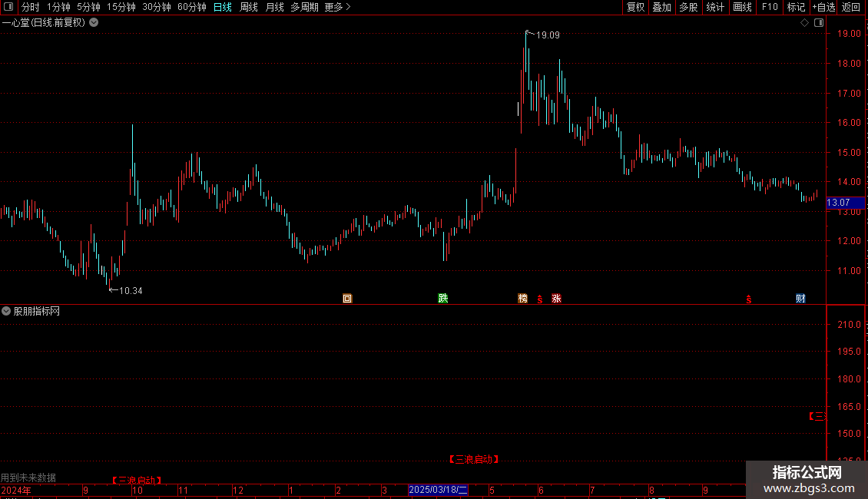Image resolution: width=868 pixels, height=499 pixels.
Task: Open the 回 event marker
Action: click(x=347, y=299)
